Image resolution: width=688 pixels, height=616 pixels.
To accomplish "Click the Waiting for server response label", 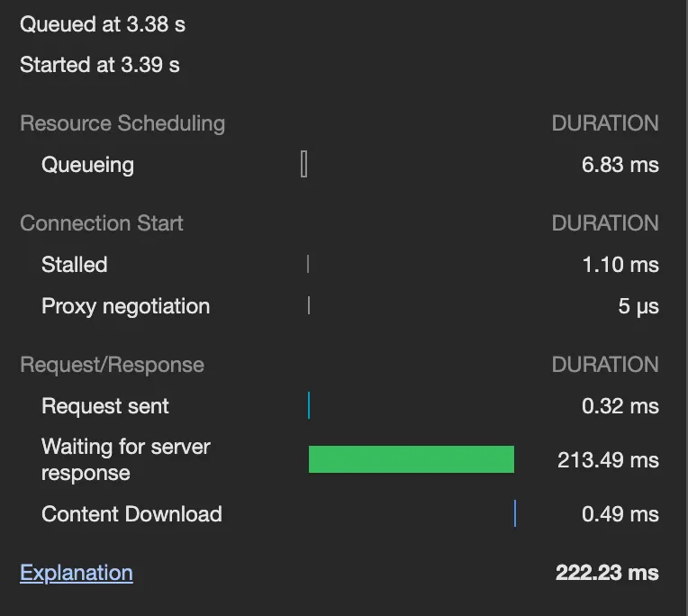I will (126, 459).
